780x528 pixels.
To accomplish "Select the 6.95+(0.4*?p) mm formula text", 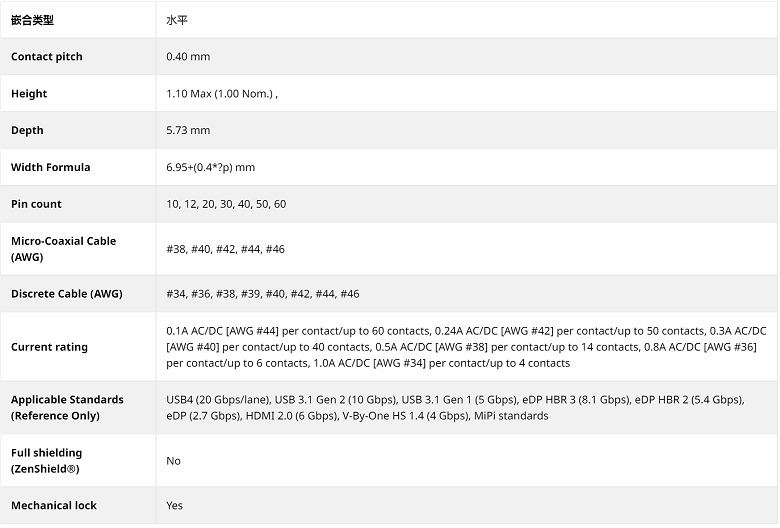I will 211,167.
